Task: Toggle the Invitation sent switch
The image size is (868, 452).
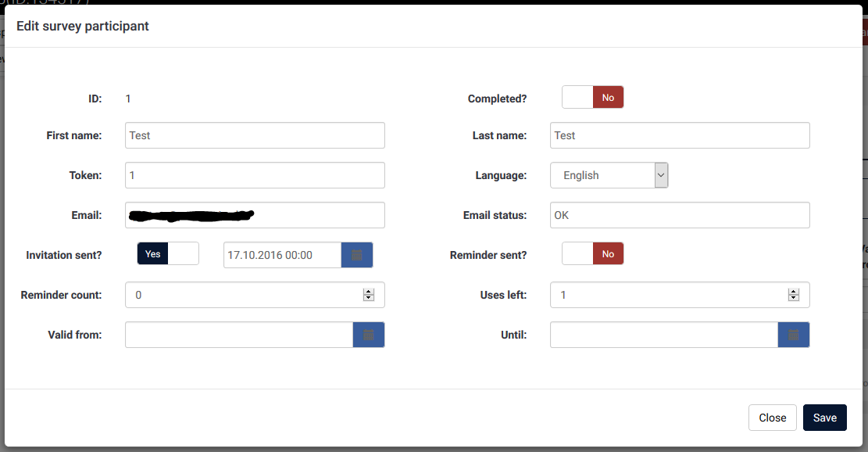Action: [x=168, y=254]
